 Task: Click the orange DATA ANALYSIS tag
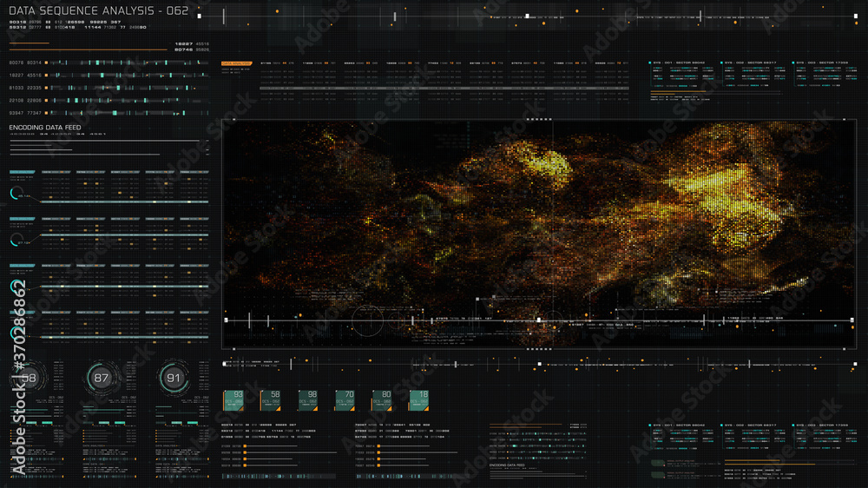(236, 63)
